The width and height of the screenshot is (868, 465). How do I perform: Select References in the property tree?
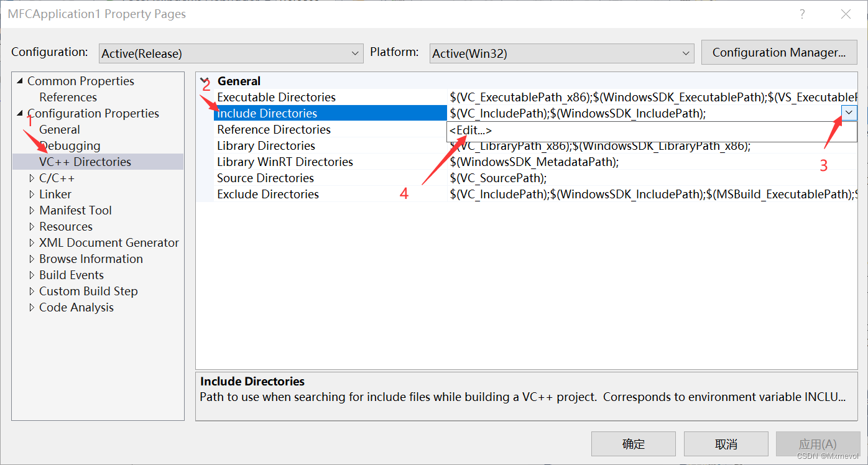[x=68, y=97]
